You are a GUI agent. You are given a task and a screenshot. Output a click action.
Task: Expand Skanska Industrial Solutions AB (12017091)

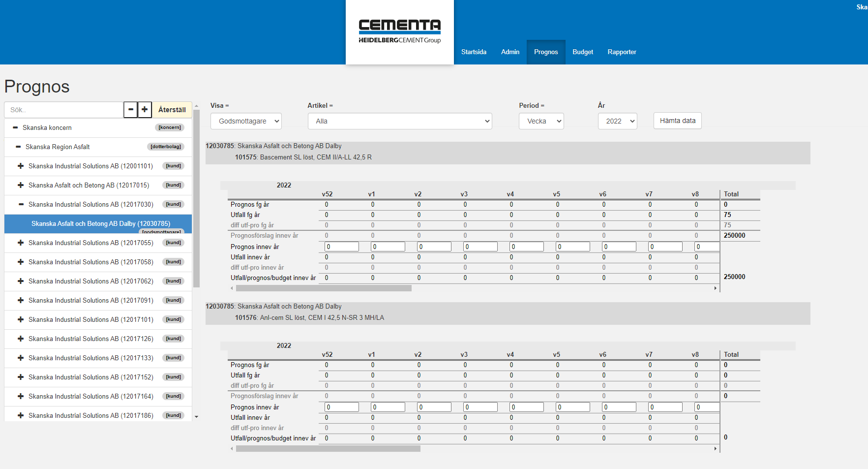tap(21, 300)
